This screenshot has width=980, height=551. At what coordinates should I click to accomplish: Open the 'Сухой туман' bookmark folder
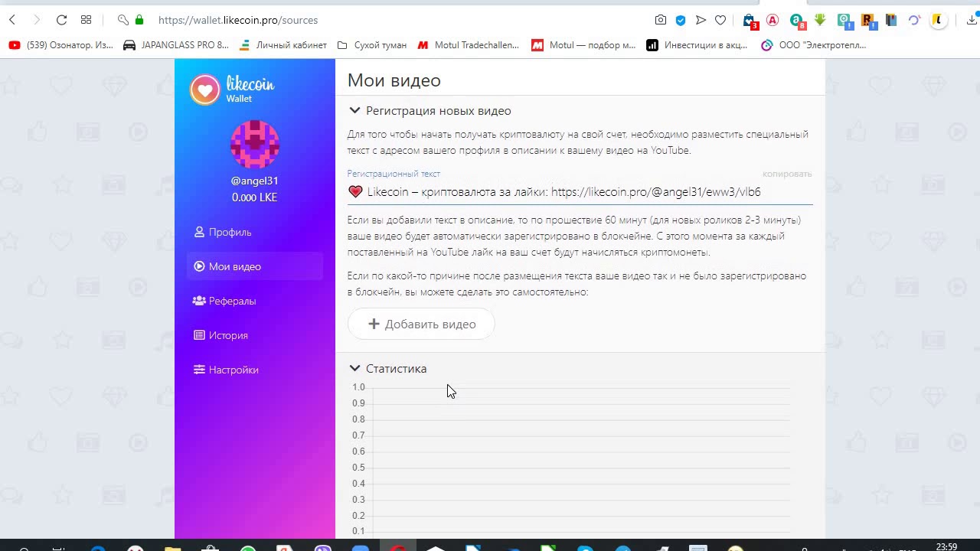[x=372, y=45]
